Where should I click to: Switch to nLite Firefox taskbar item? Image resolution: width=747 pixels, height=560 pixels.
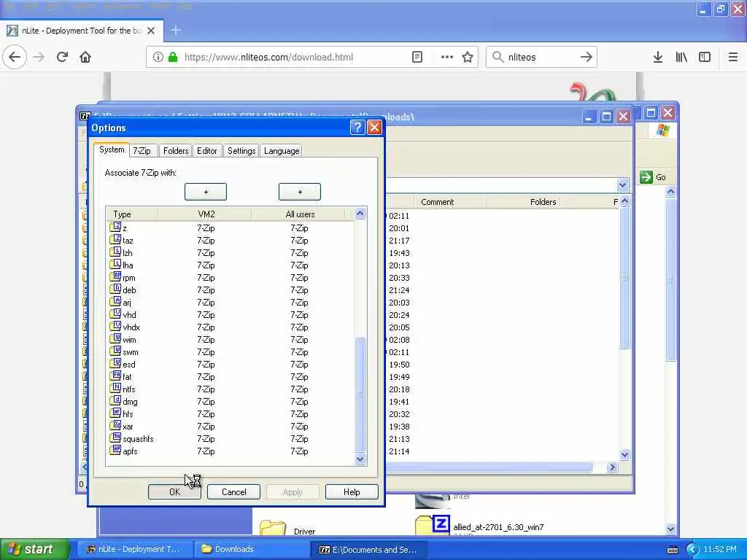click(133, 549)
